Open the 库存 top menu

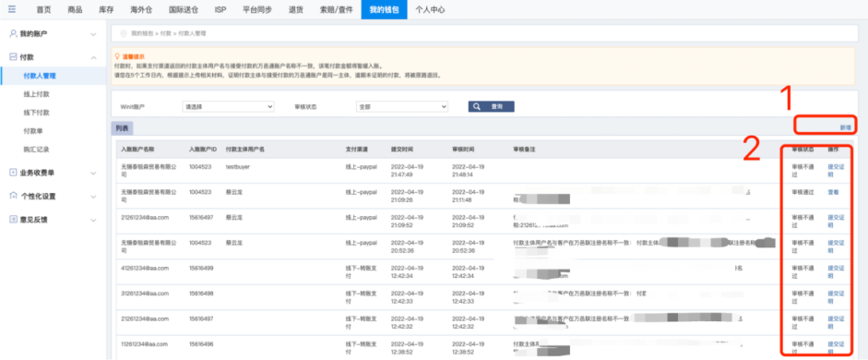(106, 10)
